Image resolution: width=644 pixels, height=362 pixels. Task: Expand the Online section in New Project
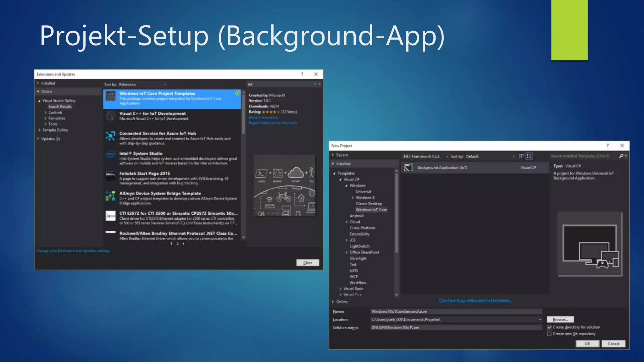click(x=333, y=302)
